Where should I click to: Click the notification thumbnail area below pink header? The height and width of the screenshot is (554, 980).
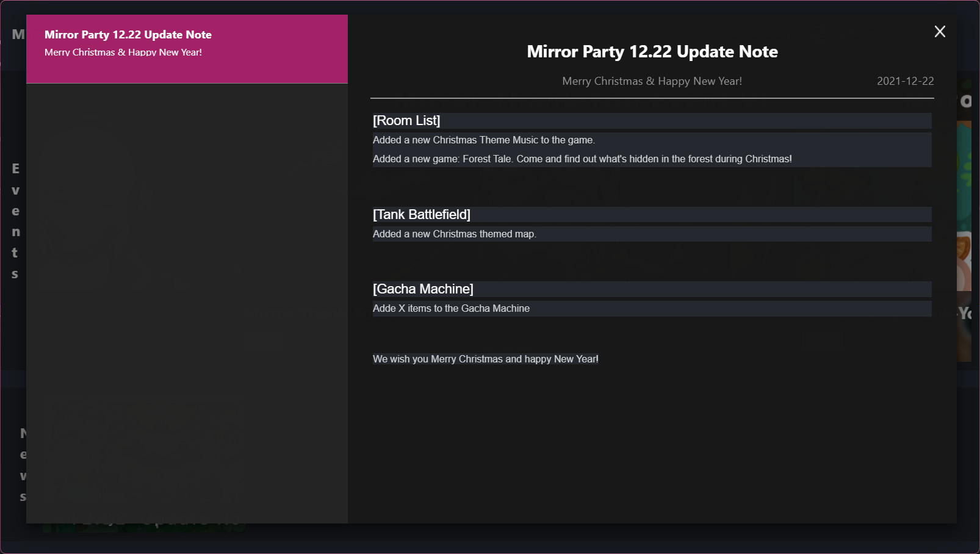pos(187,299)
